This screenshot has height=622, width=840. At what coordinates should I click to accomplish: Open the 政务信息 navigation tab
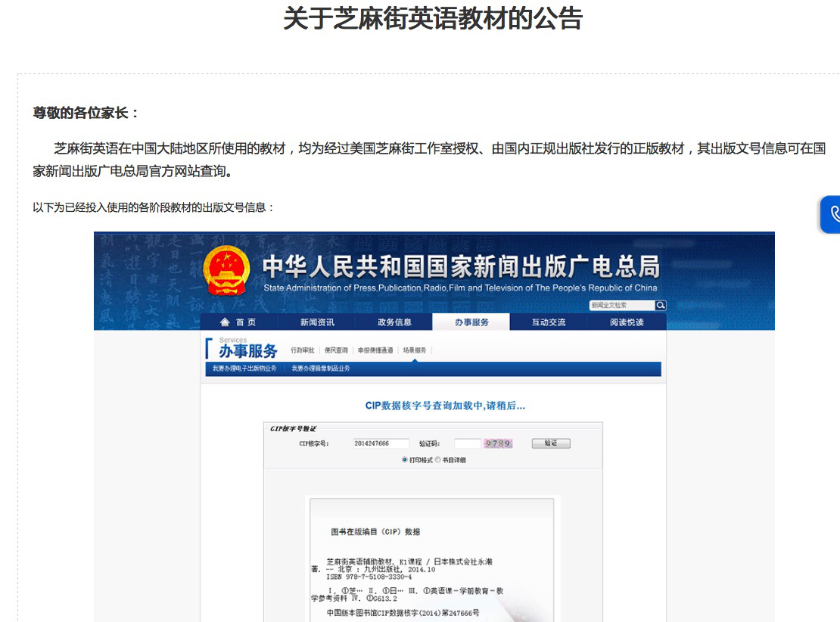click(x=394, y=322)
